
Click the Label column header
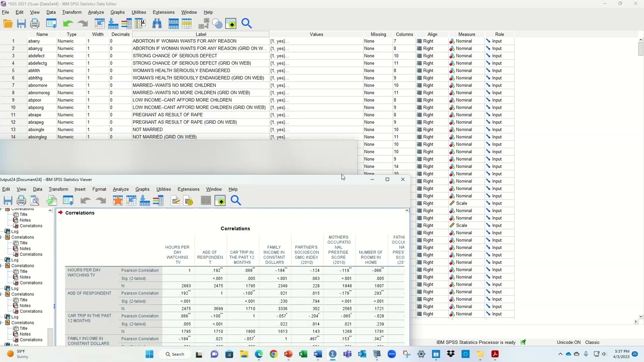201,34
